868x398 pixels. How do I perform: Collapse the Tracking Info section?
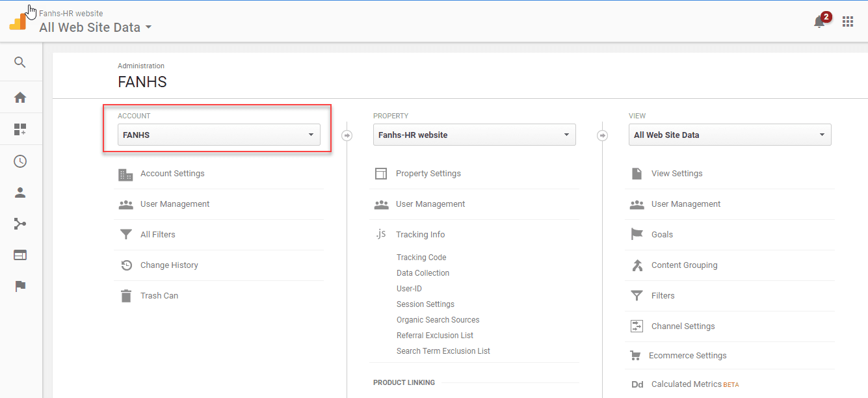420,235
